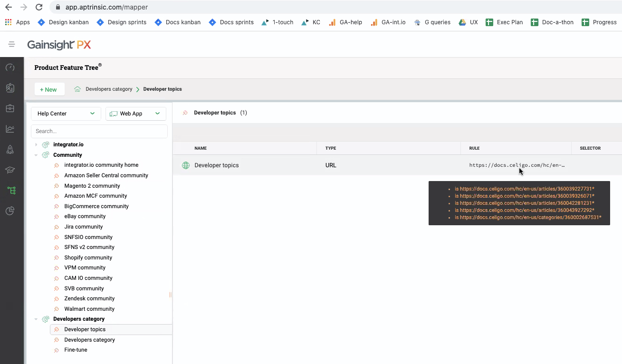Select Zendesk community tree item
This screenshot has height=364, width=622.
(x=89, y=298)
